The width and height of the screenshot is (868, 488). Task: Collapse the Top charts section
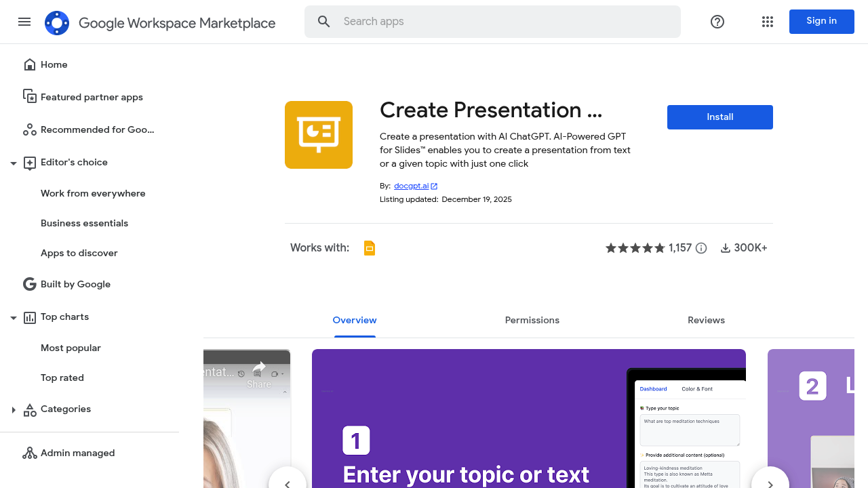[x=13, y=317]
